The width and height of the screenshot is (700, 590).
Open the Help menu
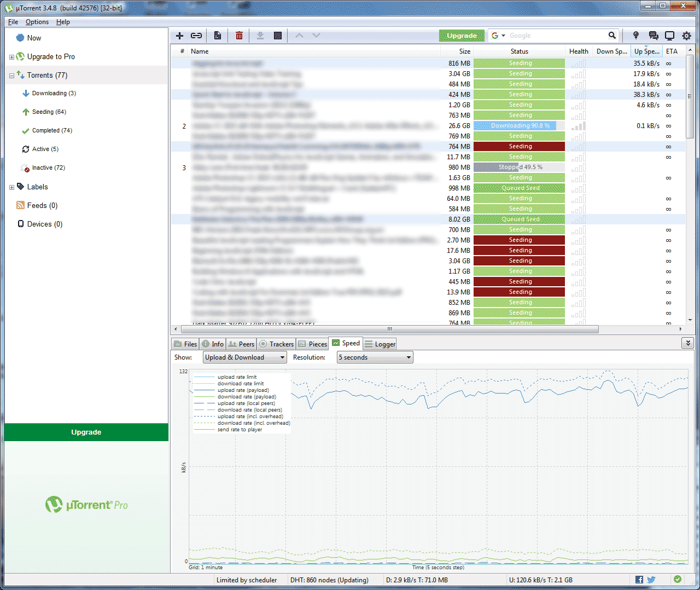click(x=63, y=22)
